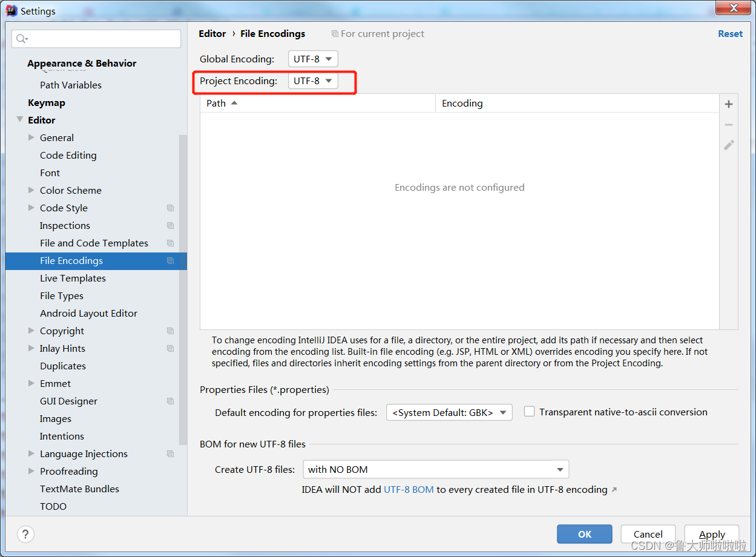
Task: Click the external link arrow after UTF-8 encoding hint
Action: [x=614, y=489]
